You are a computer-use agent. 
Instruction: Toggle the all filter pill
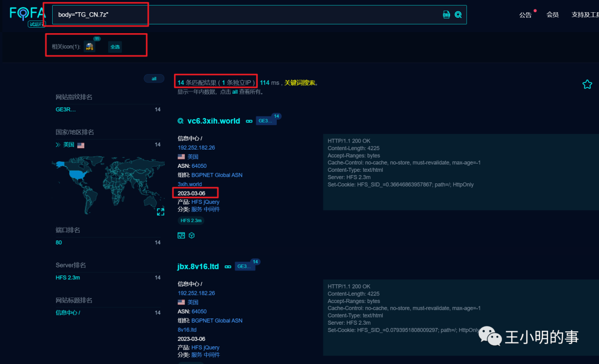coord(154,79)
